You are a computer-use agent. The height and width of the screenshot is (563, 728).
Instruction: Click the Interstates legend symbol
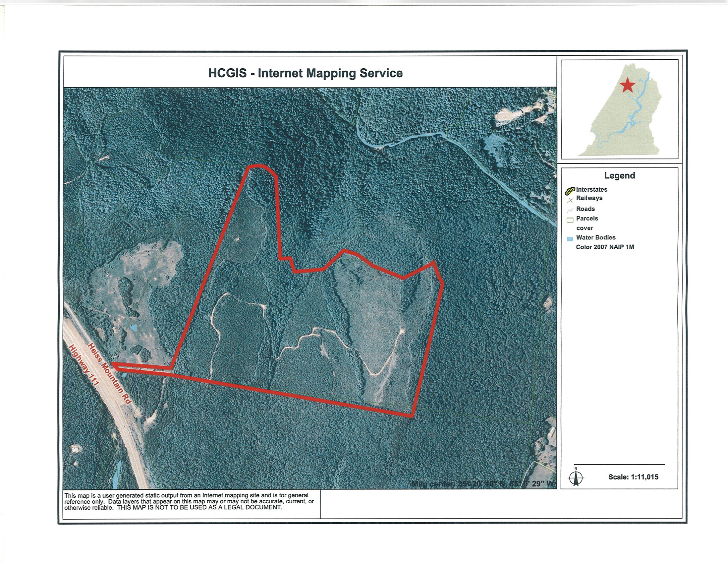[x=570, y=190]
